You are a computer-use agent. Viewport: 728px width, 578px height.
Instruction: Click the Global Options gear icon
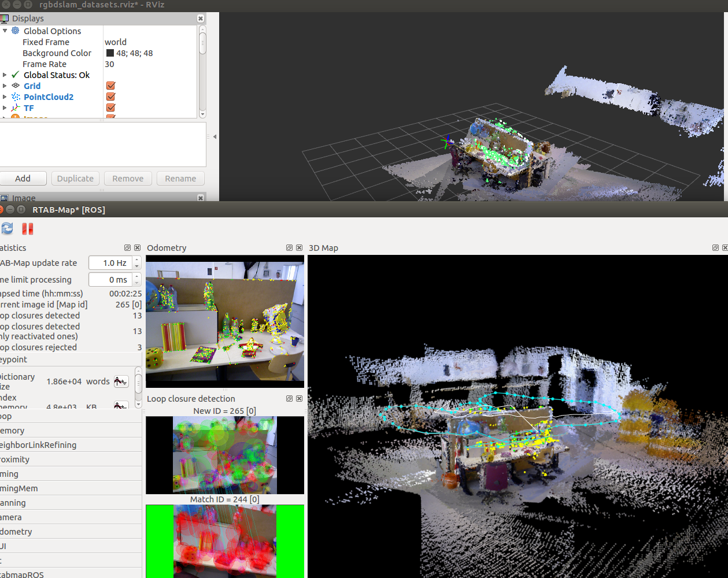pyautogui.click(x=16, y=31)
